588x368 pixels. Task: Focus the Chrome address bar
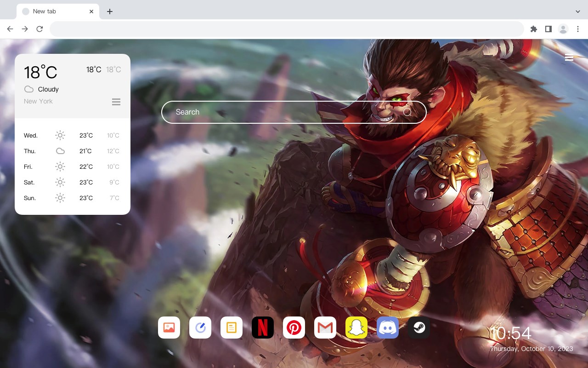(287, 29)
